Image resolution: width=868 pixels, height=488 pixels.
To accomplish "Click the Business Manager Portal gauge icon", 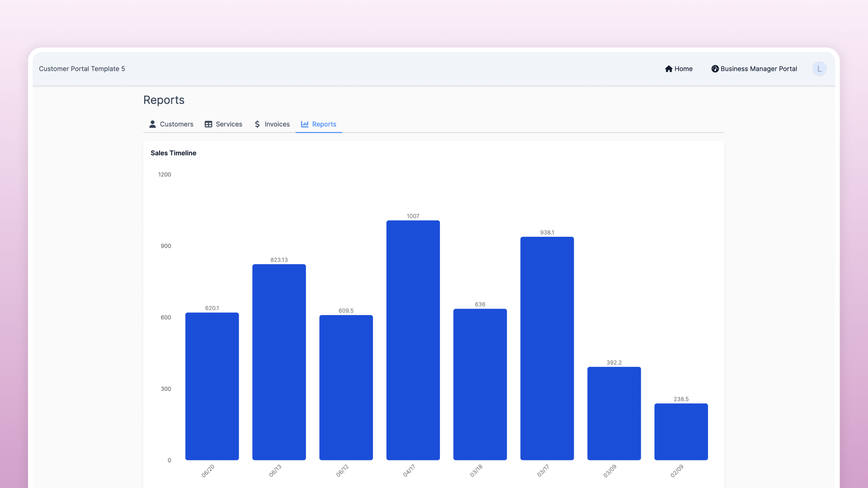I will pyautogui.click(x=715, y=69).
